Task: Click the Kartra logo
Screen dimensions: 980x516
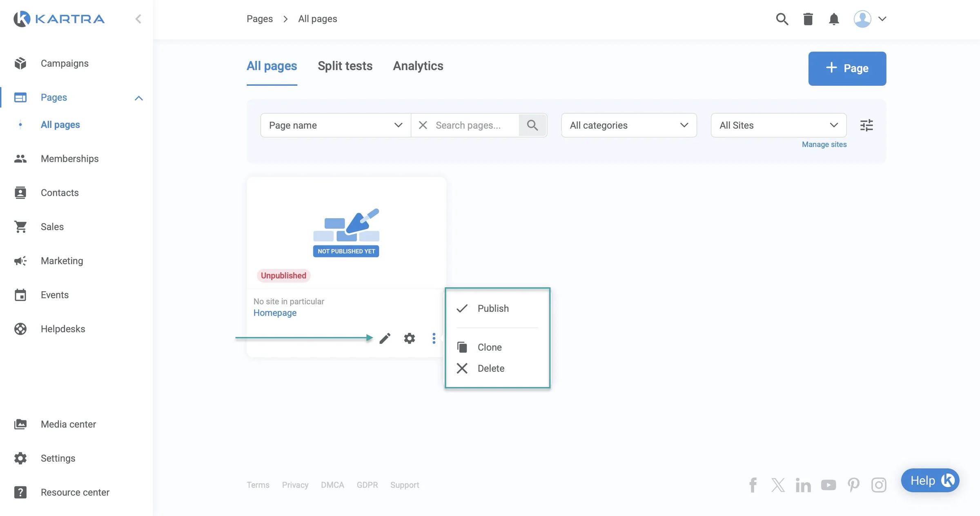Action: tap(59, 19)
